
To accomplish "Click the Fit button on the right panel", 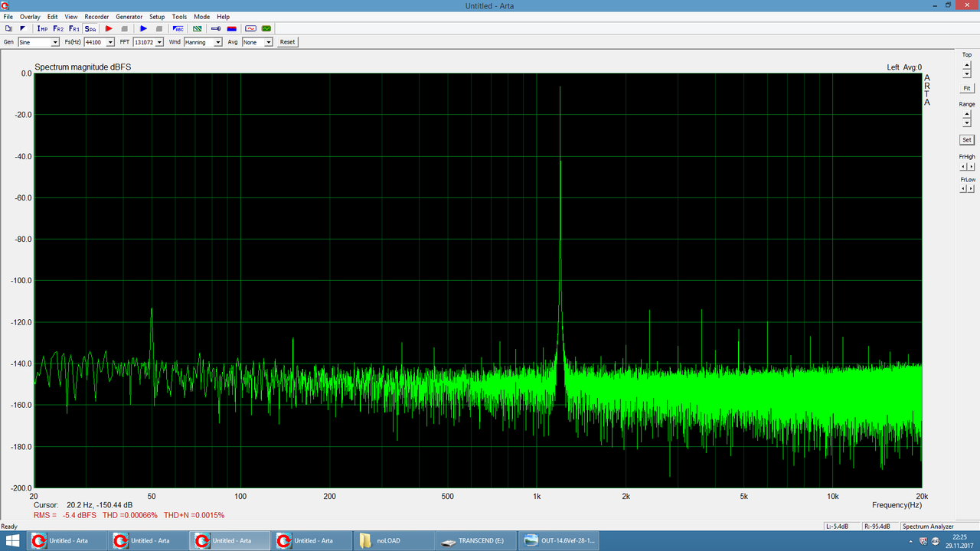I will coord(966,88).
